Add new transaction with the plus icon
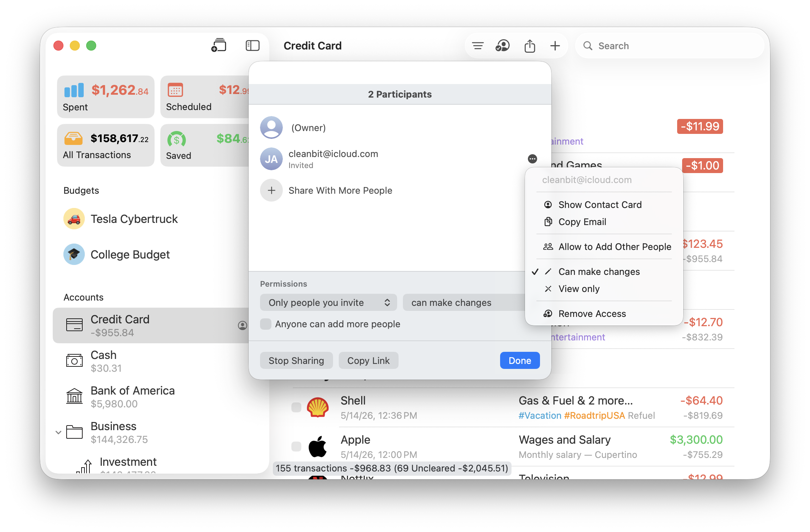This screenshot has width=810, height=532. [555, 46]
